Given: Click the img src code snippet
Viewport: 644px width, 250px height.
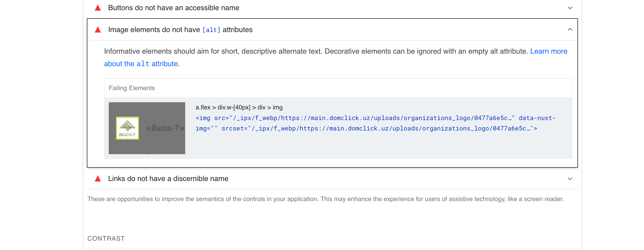Looking at the screenshot, I should point(375,123).
